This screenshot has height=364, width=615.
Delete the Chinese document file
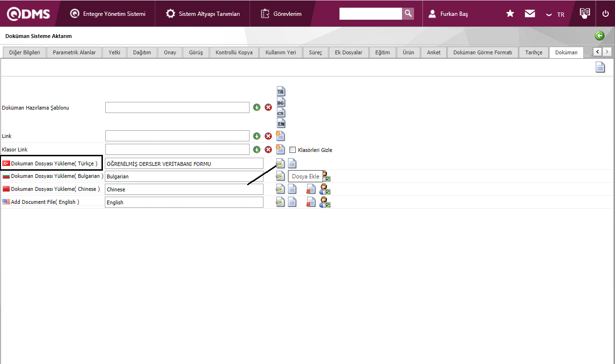(311, 189)
